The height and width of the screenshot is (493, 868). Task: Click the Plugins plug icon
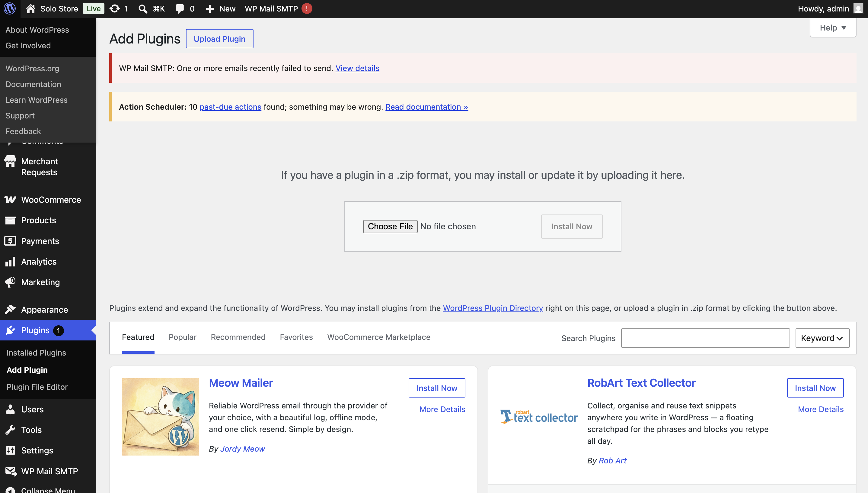10,330
